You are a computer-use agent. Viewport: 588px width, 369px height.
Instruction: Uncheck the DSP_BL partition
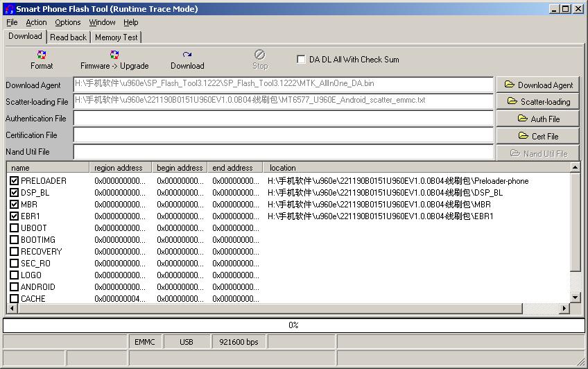15,193
